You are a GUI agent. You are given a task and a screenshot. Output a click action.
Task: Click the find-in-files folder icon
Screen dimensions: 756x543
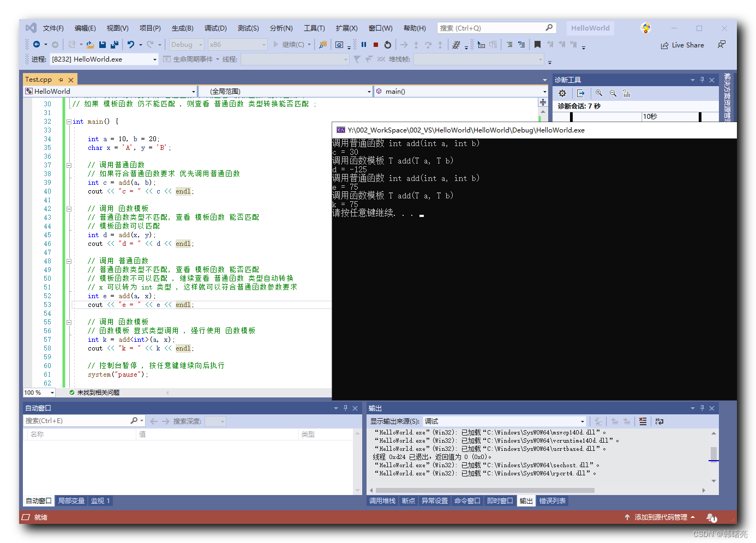tap(323, 45)
